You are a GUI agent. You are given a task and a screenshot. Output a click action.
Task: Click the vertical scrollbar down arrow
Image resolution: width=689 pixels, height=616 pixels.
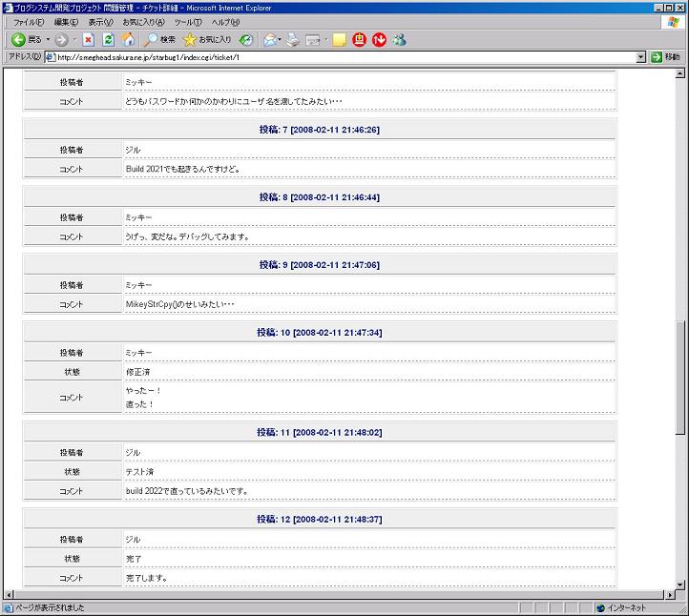click(680, 584)
